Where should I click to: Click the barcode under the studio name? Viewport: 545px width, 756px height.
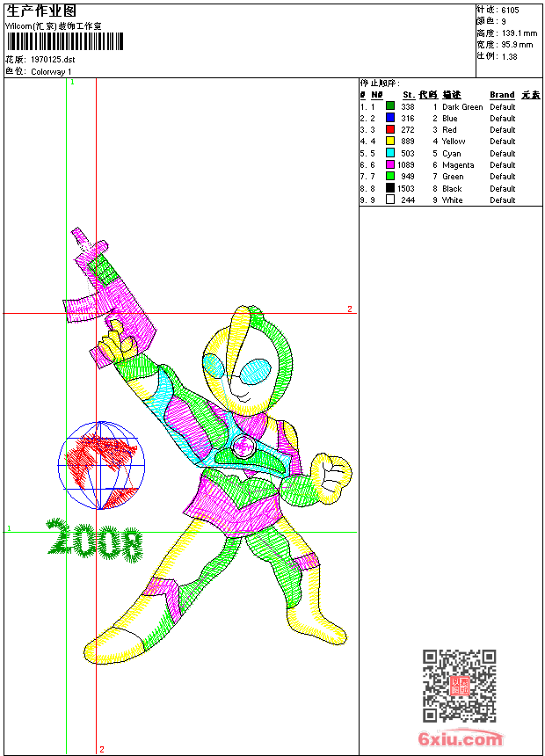coord(65,41)
